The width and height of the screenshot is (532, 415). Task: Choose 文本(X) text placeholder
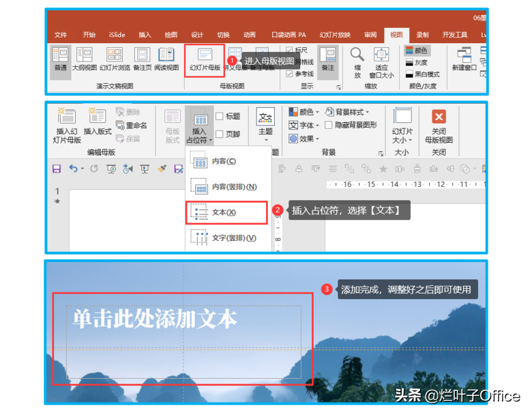226,212
